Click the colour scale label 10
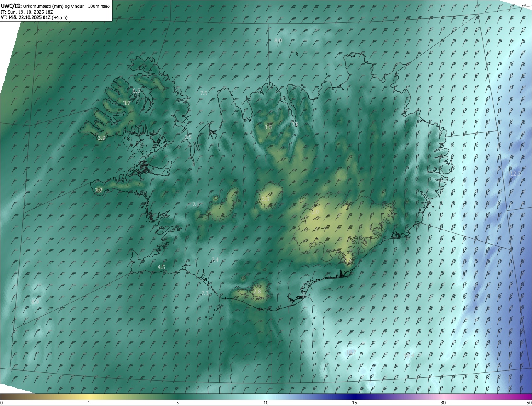The height and width of the screenshot is (406, 532). (266, 403)
